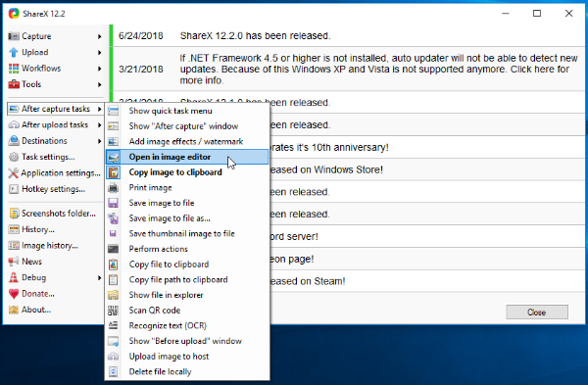This screenshot has height=385, width=588.
Task: Open the 6/24/2018 ShareX 12.2.0 news row
Action: (349, 35)
